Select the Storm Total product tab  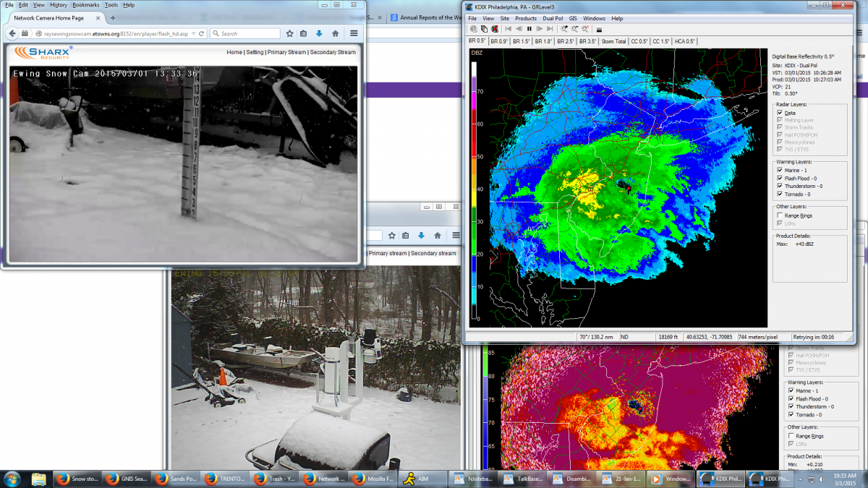[x=614, y=41]
